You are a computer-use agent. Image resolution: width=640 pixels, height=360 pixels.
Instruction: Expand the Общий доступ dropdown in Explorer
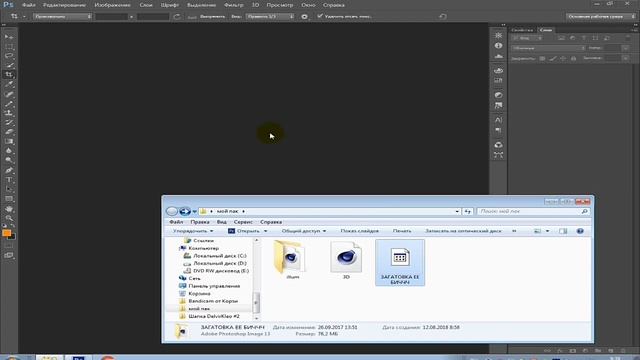pyautogui.click(x=304, y=231)
